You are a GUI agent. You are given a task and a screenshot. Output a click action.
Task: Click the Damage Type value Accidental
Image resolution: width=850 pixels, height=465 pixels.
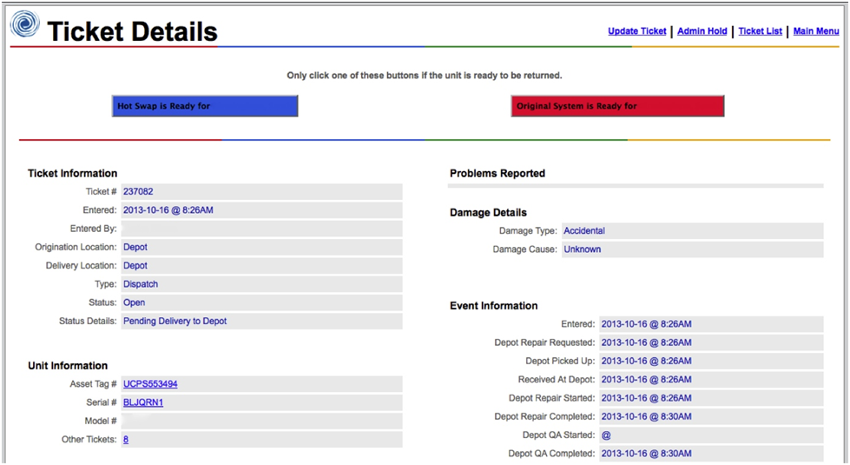584,230
